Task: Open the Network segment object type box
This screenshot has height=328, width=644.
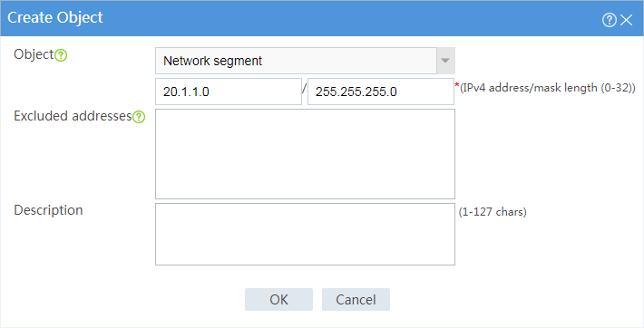Action: 305,61
